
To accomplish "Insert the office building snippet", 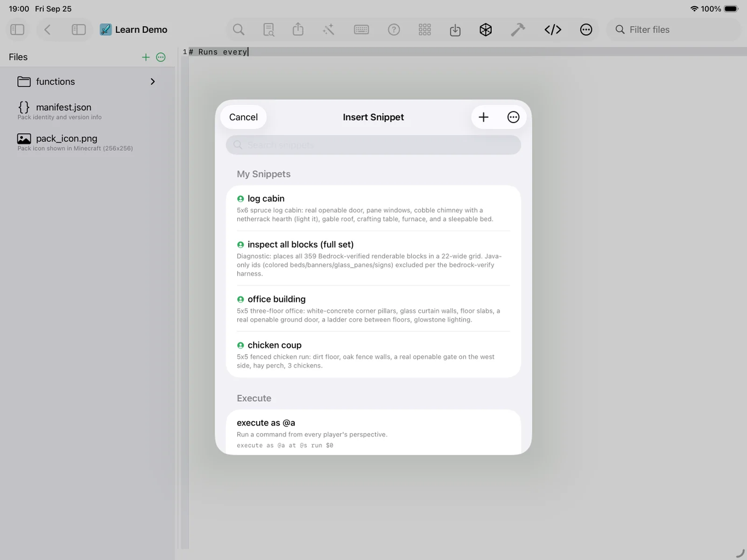I will (373, 308).
